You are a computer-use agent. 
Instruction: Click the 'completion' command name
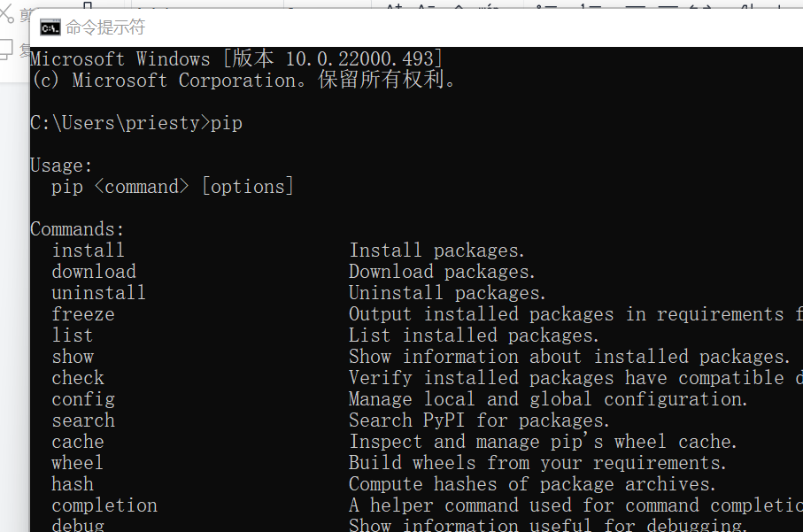point(104,505)
